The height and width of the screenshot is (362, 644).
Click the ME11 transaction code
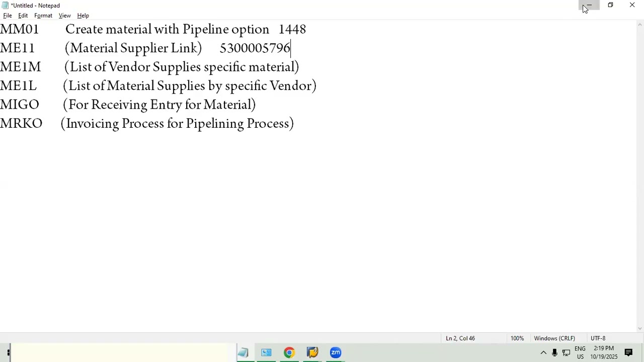[18, 48]
